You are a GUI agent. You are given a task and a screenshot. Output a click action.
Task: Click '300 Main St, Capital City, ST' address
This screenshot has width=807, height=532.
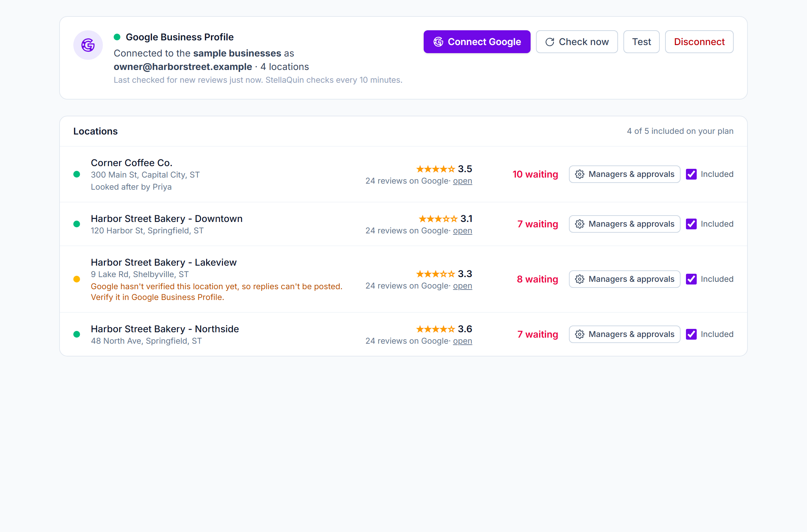pyautogui.click(x=145, y=175)
